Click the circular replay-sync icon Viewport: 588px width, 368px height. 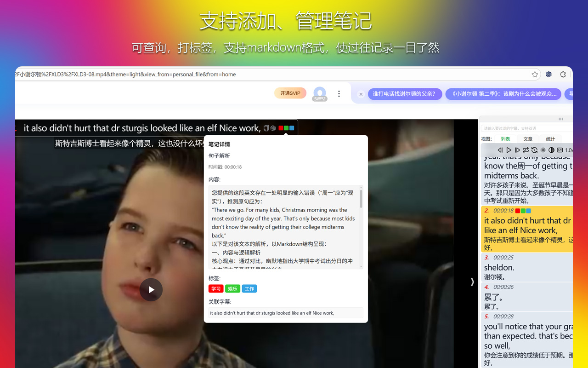(x=534, y=150)
